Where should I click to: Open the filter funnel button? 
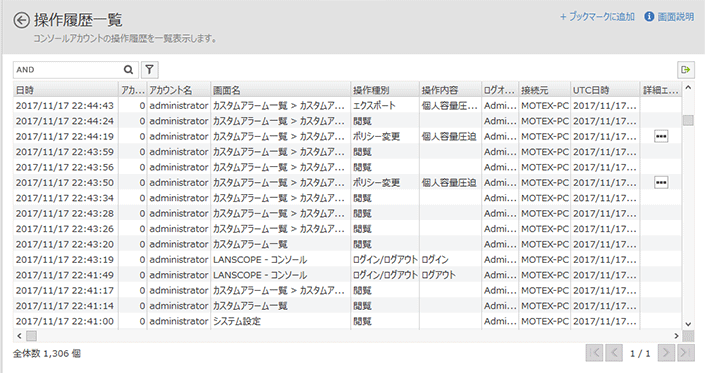pos(150,70)
